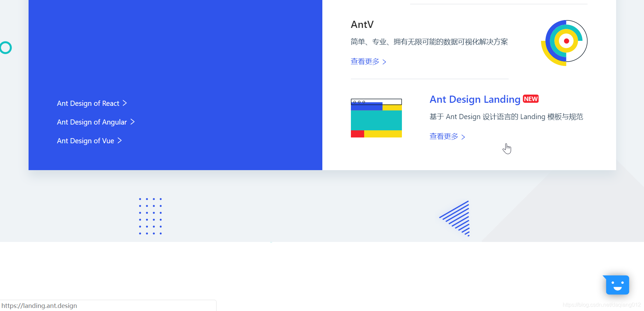Click the AntV heading
Screen dimensions: 644x311
click(362, 24)
